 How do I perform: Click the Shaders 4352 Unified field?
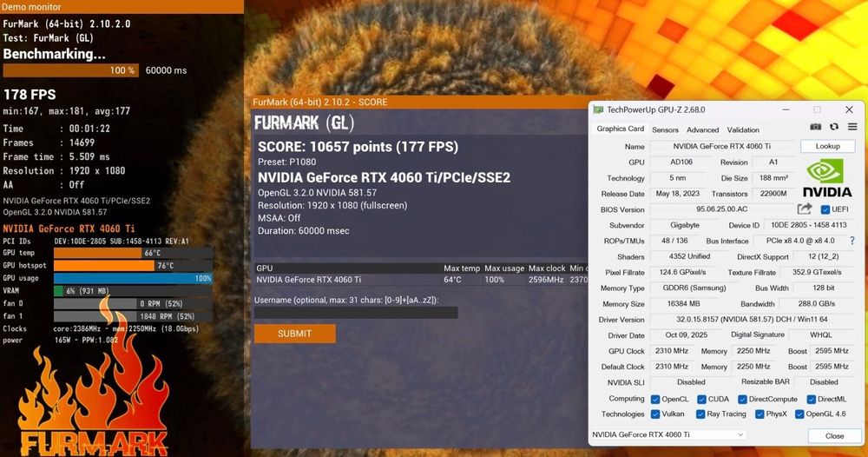point(689,256)
